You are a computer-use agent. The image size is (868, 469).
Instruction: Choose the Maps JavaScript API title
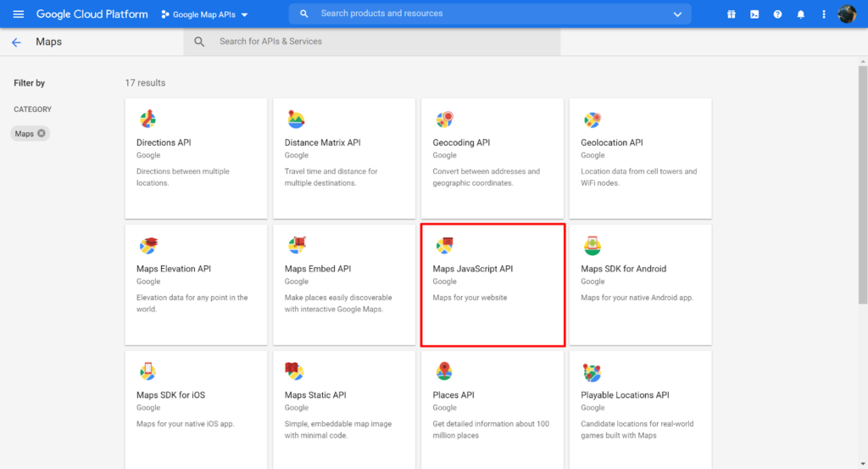point(473,269)
